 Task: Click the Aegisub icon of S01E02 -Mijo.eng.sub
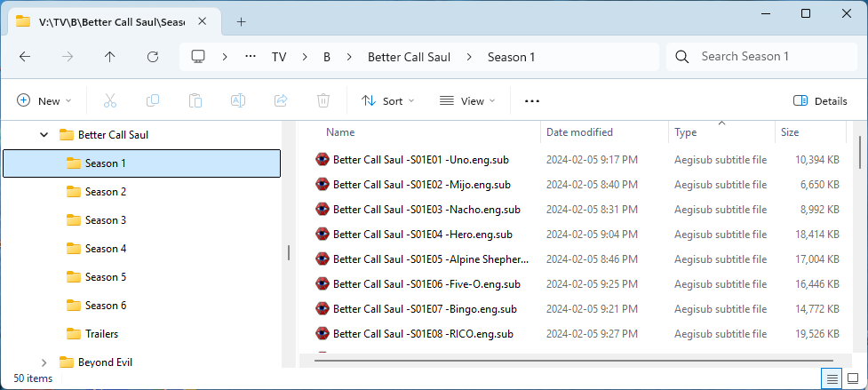323,185
